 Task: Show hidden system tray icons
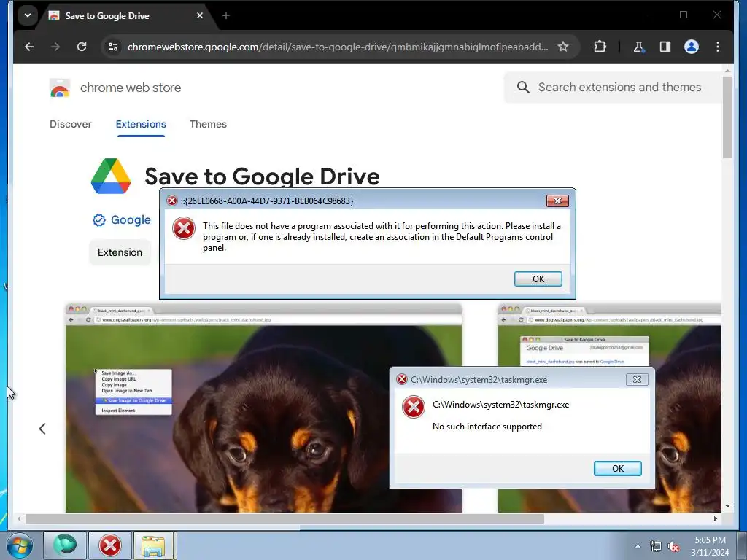point(638,546)
